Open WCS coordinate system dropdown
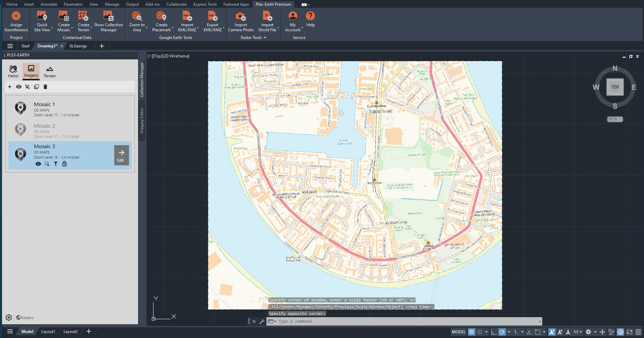 (615, 119)
